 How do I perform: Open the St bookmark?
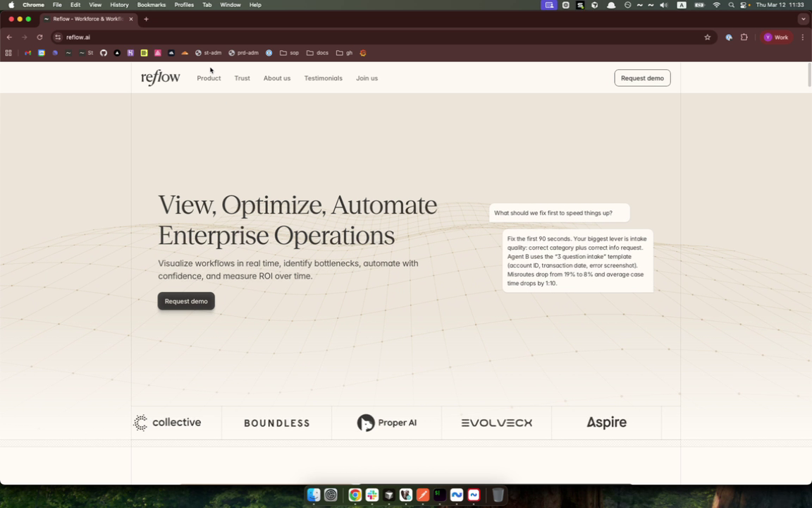[86, 53]
